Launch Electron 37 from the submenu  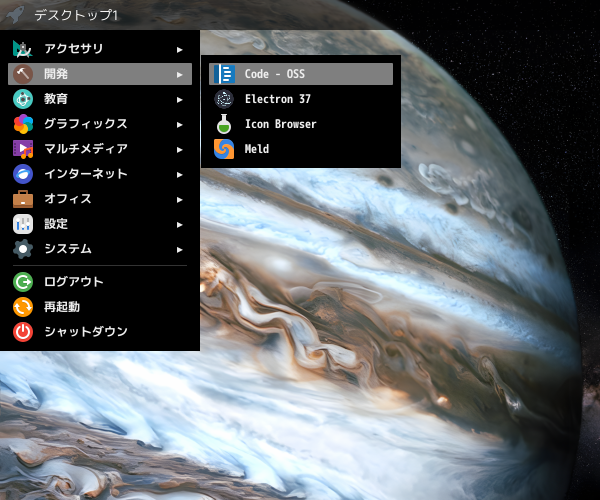click(301, 99)
